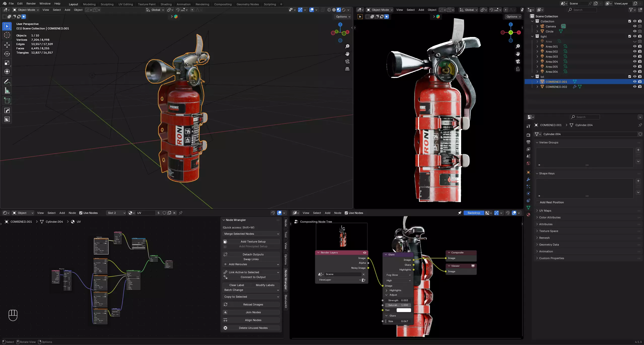Uncheck the light collection exclude checkbox
The height and width of the screenshot is (345, 644).
[630, 36]
